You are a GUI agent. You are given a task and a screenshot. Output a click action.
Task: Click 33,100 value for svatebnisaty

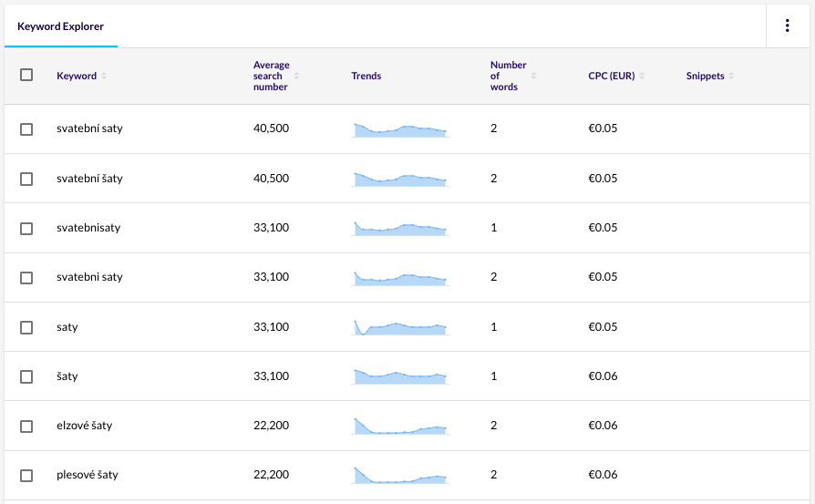click(x=271, y=228)
